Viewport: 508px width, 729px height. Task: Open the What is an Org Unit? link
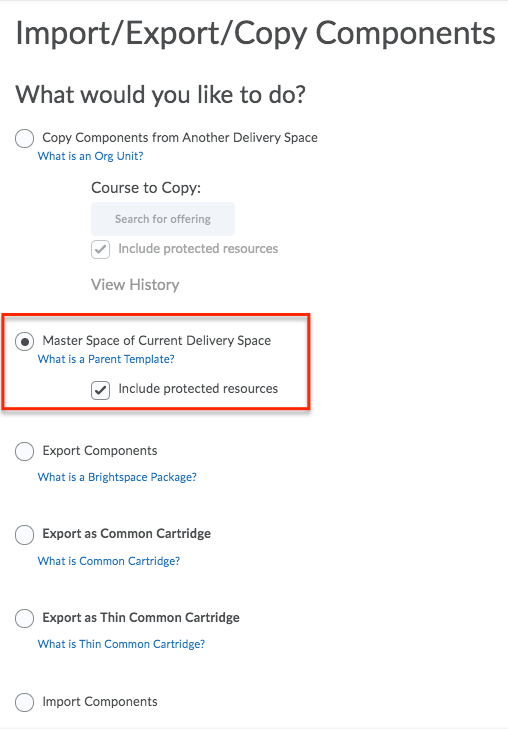pos(91,156)
